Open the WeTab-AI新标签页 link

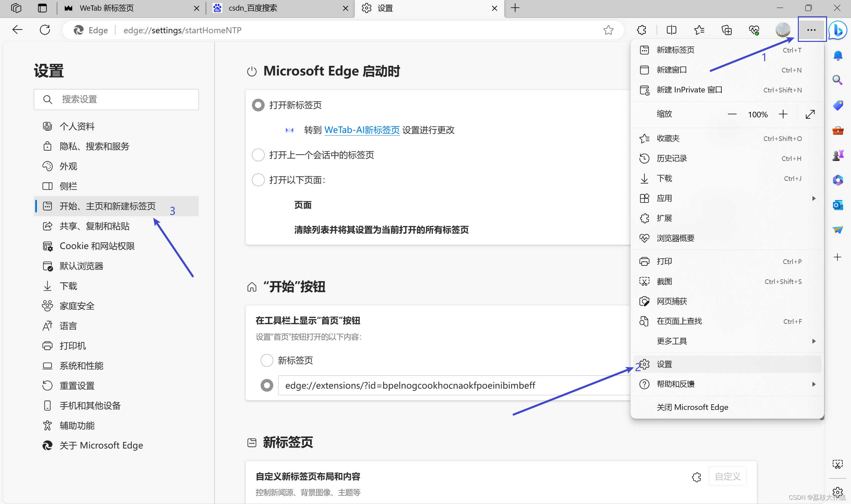pyautogui.click(x=362, y=130)
